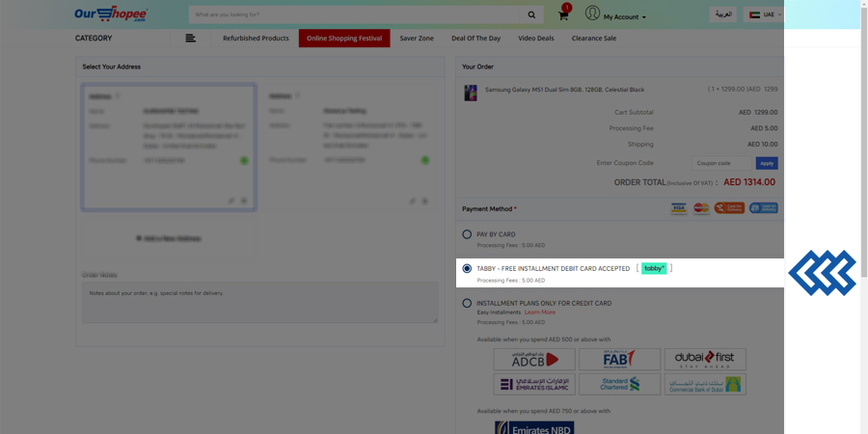Viewport: 868px width, 434px height.
Task: Click into the Coupon code field
Action: [x=721, y=163]
